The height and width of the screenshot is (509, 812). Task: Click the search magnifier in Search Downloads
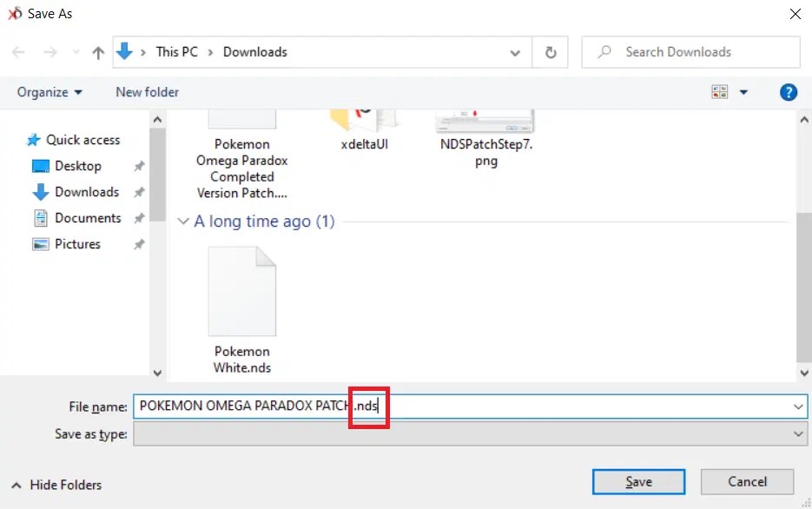click(x=603, y=51)
